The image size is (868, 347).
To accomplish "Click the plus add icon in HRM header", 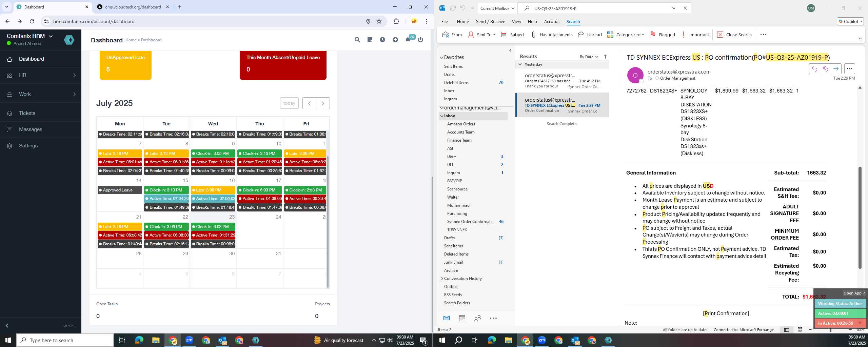I will 395,40.
